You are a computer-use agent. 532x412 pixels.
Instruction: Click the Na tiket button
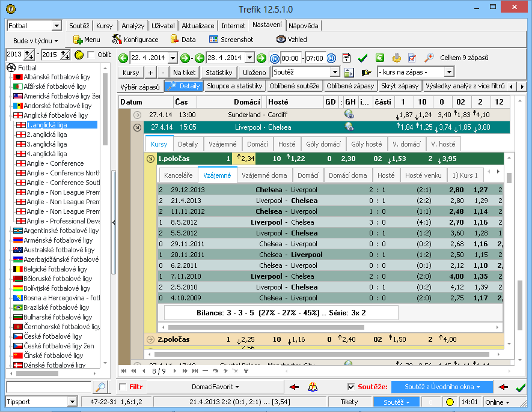(x=184, y=73)
